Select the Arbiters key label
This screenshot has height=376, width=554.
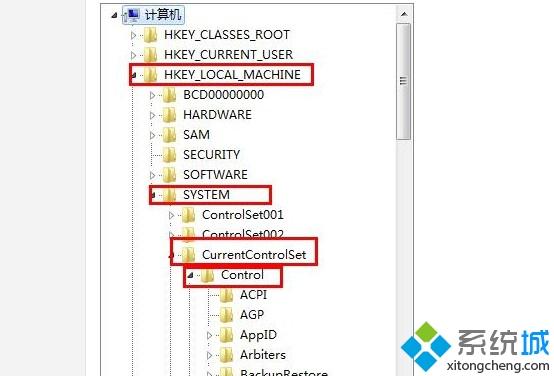pos(263,354)
